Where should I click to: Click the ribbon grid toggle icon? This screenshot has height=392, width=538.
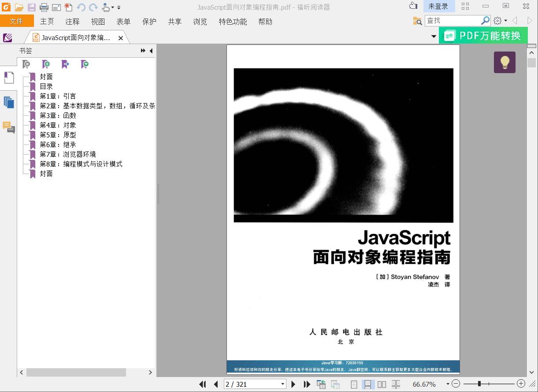465,6
